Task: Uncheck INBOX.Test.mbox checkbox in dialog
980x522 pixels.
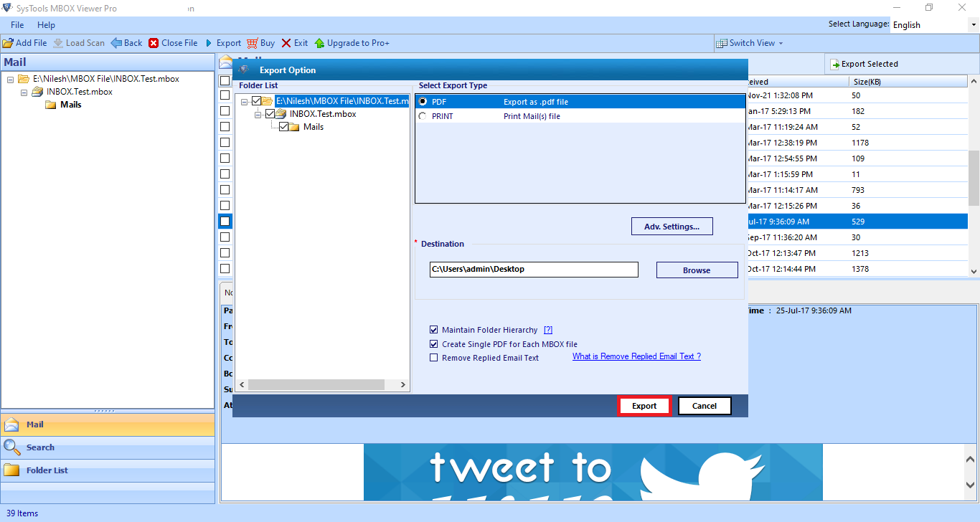Action: tap(270, 114)
